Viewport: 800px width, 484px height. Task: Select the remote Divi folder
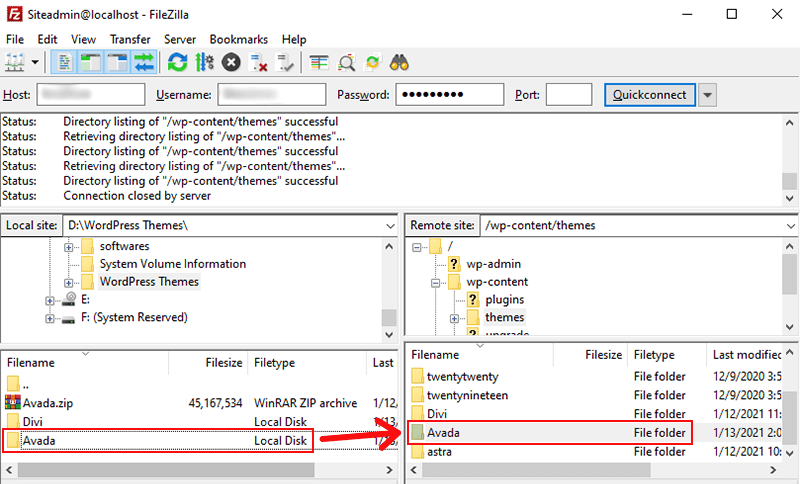point(437,414)
